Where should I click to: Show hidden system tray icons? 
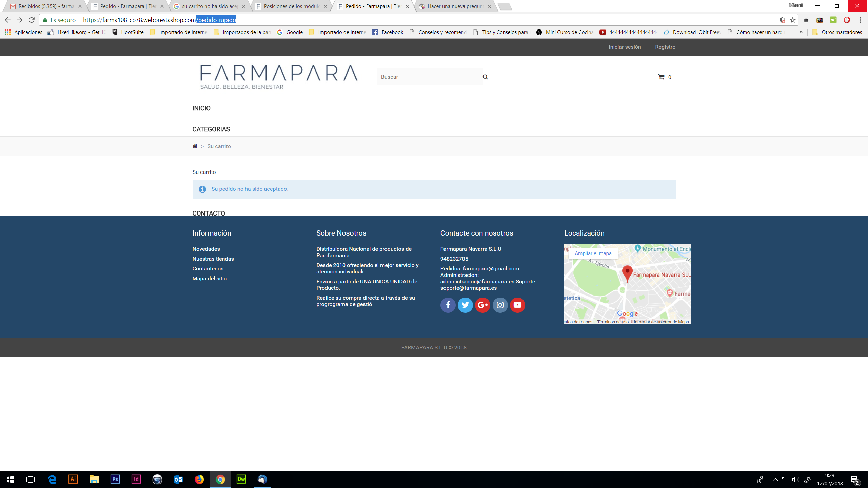[775, 479]
